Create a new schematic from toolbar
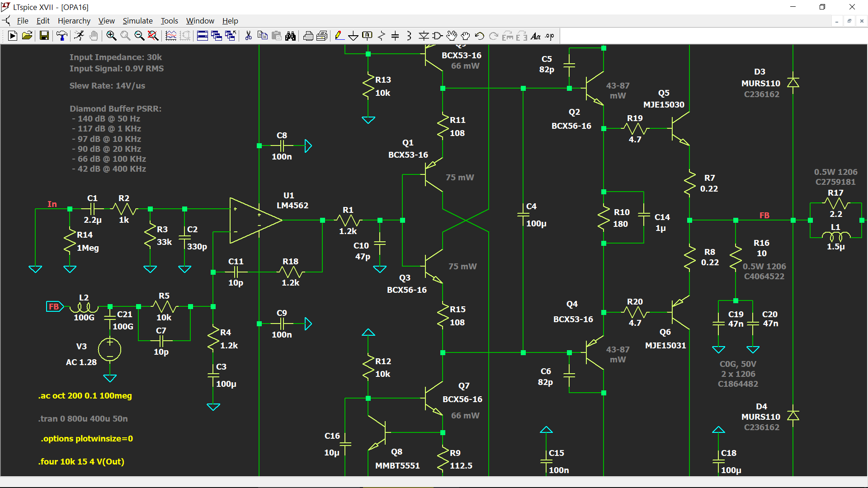 click(13, 36)
